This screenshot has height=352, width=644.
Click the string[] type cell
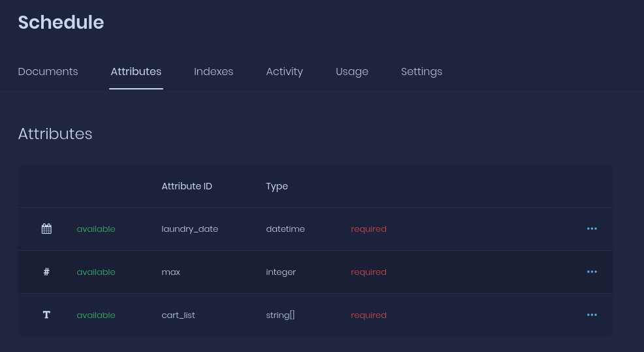click(x=280, y=315)
